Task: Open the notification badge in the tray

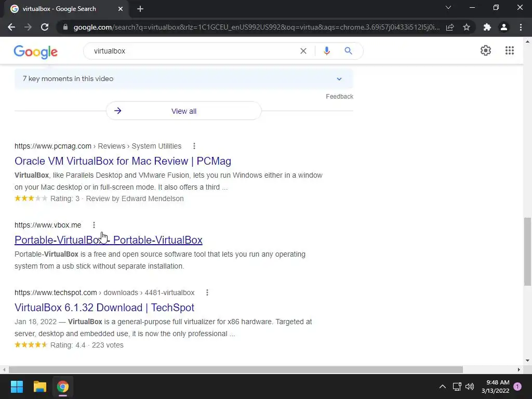Action: (x=517, y=387)
